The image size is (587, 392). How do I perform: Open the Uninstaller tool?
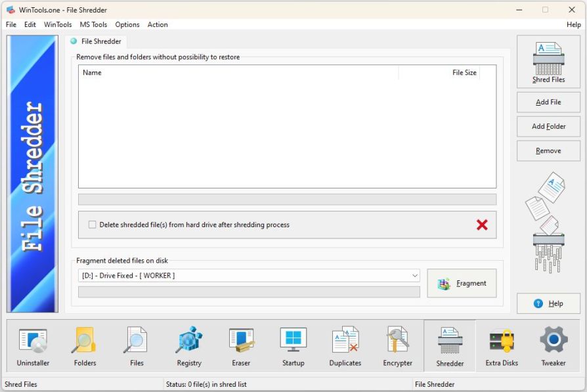click(x=33, y=346)
